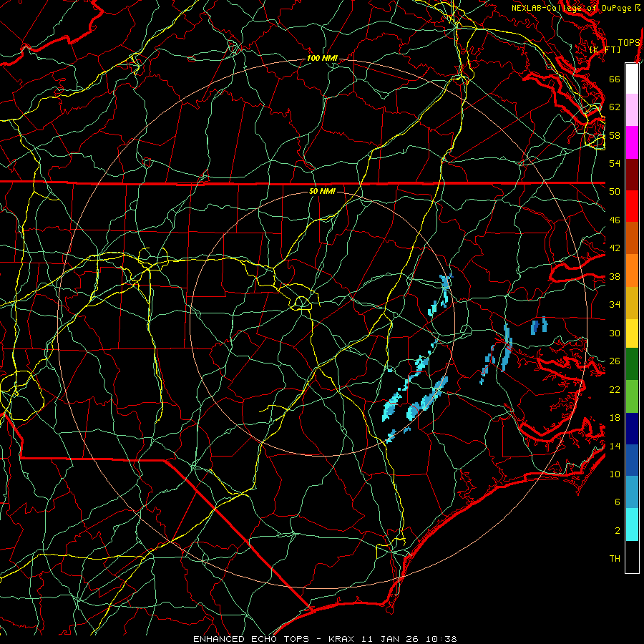This screenshot has height=644, width=644.
Task: Click the '14' legend value
Action: [x=615, y=446]
